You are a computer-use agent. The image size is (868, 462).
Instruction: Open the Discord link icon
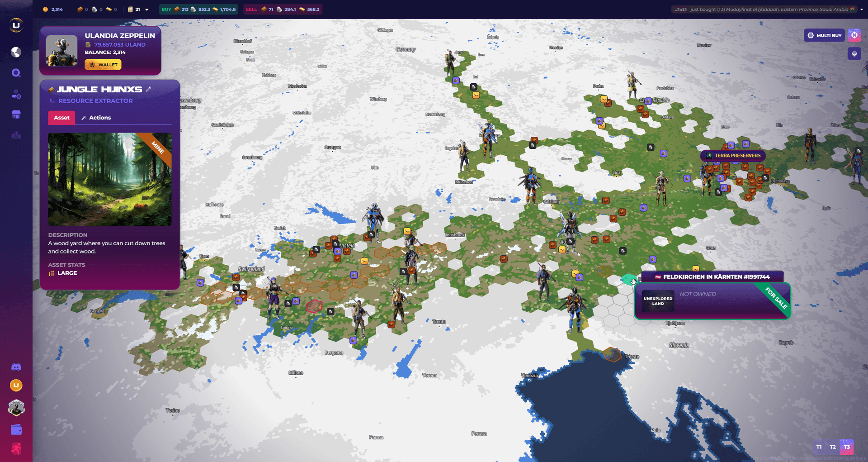coord(16,367)
